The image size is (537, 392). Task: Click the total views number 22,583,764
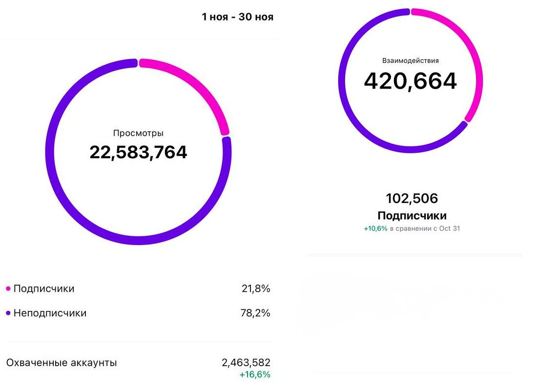(138, 152)
